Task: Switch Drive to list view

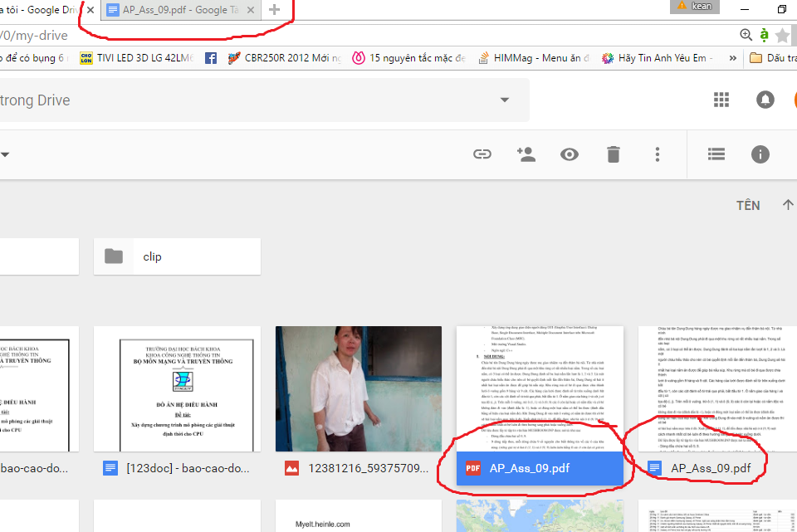Action: pos(716,154)
